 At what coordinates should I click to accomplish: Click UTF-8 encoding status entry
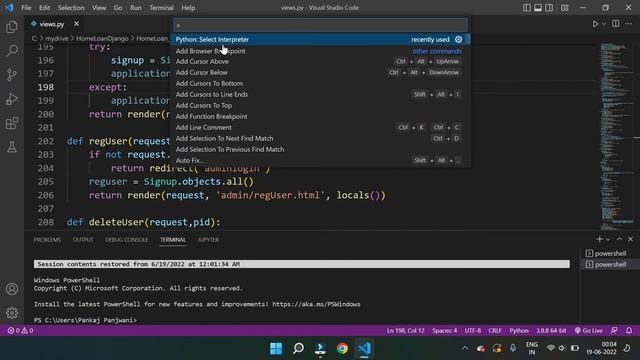point(473,331)
